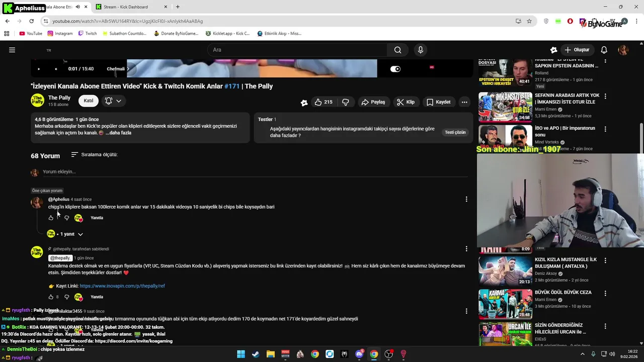Start voice search with the microphone

click(x=421, y=50)
